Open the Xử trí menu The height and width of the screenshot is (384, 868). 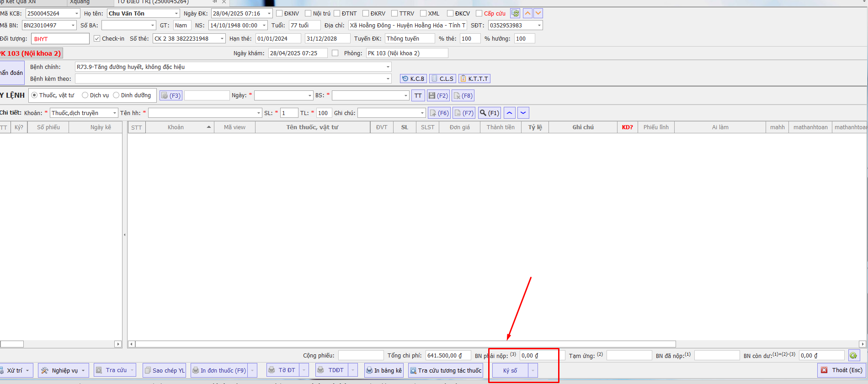point(16,370)
